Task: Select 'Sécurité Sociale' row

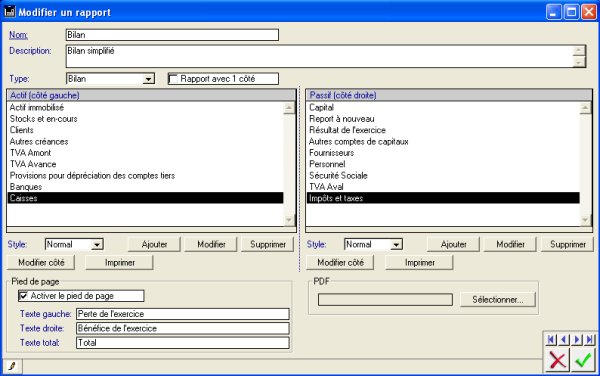Action: pyautogui.click(x=443, y=176)
